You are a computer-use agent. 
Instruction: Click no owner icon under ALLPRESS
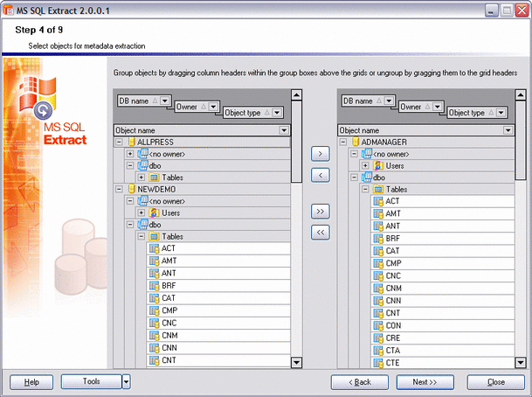[x=143, y=154]
